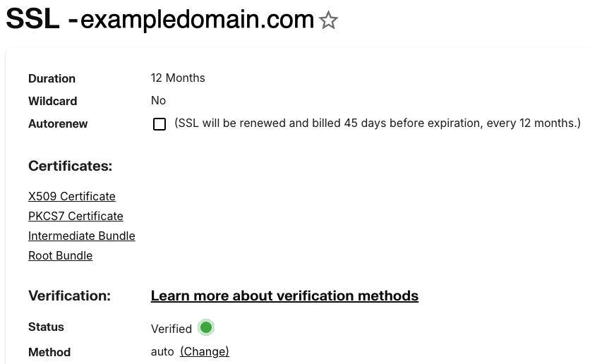Open the X509 Certificate link
The height and width of the screenshot is (364, 590).
[x=72, y=196]
